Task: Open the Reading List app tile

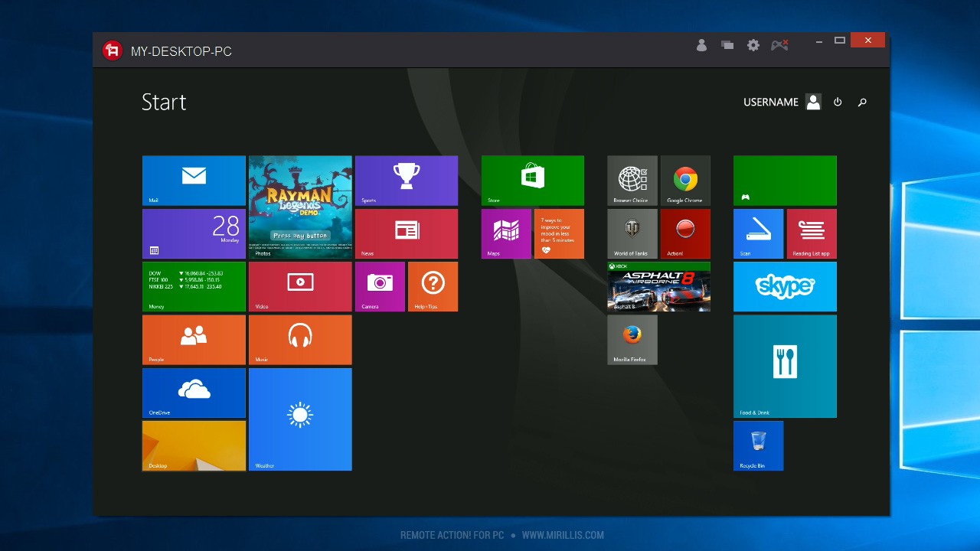Action: coord(812,233)
